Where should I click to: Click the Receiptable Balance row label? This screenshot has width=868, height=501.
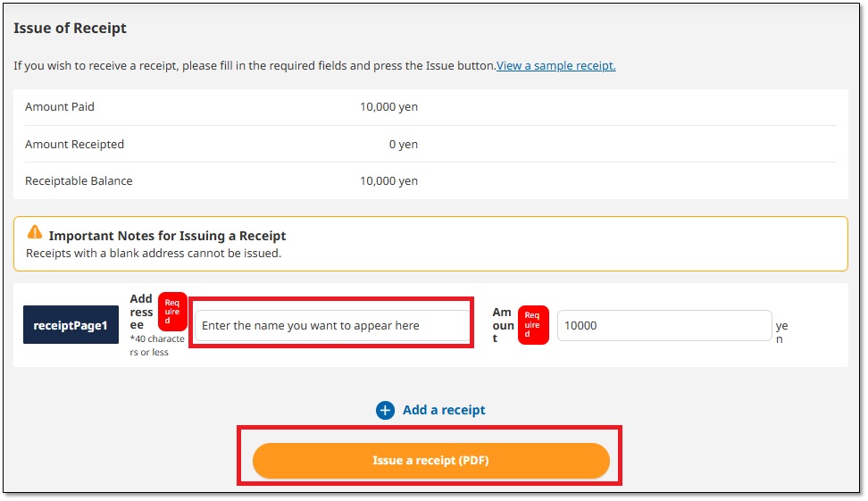pyautogui.click(x=79, y=181)
